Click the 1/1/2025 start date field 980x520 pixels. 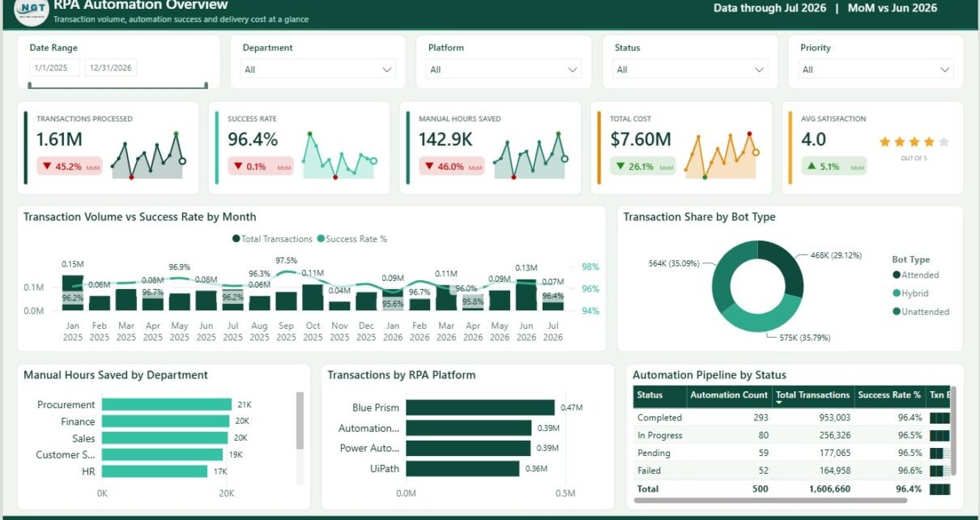coord(55,68)
